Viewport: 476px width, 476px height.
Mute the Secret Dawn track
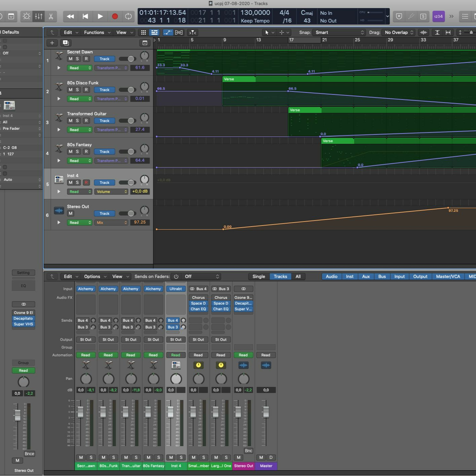click(70, 59)
